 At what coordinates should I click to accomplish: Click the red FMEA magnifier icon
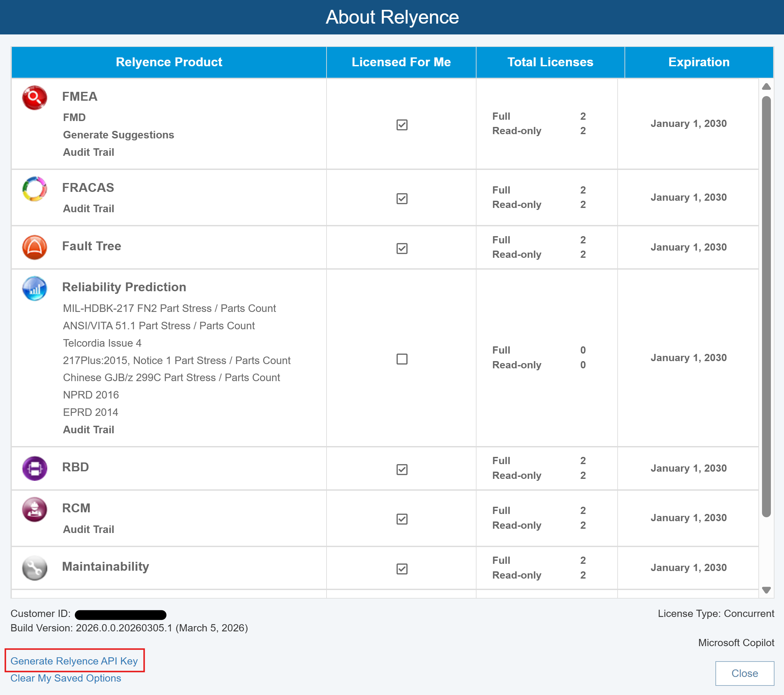click(34, 97)
